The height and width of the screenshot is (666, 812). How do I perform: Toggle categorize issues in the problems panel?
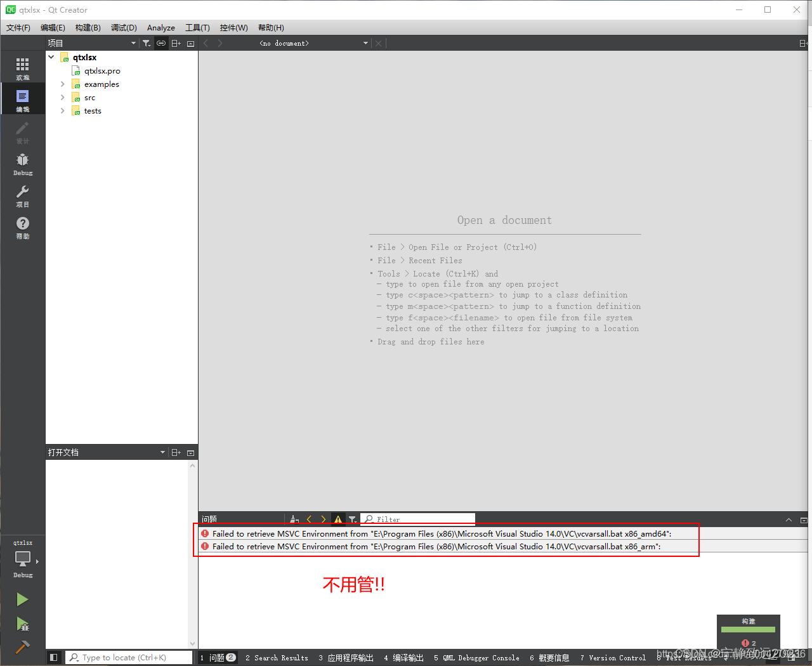[x=294, y=519]
